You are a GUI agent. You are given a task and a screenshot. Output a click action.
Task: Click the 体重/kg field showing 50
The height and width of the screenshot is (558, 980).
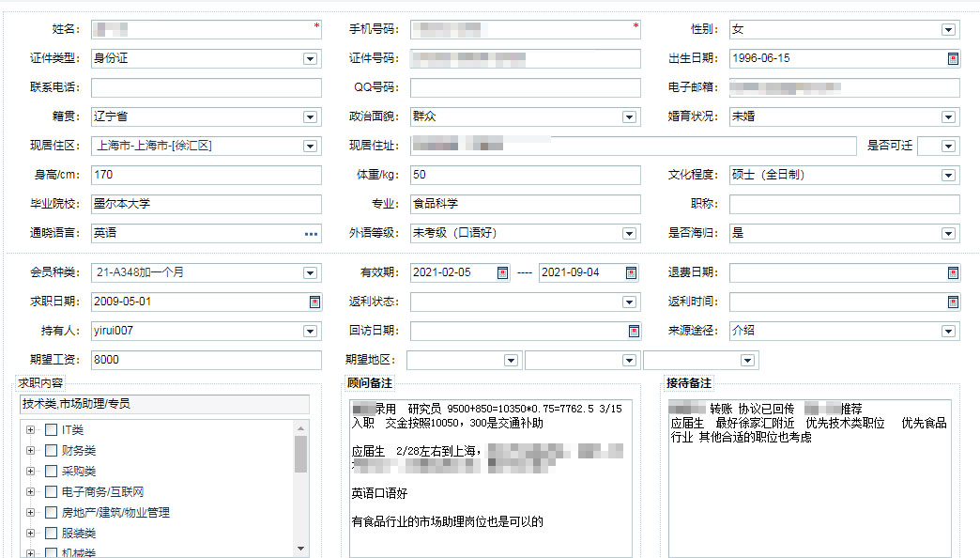[526, 175]
